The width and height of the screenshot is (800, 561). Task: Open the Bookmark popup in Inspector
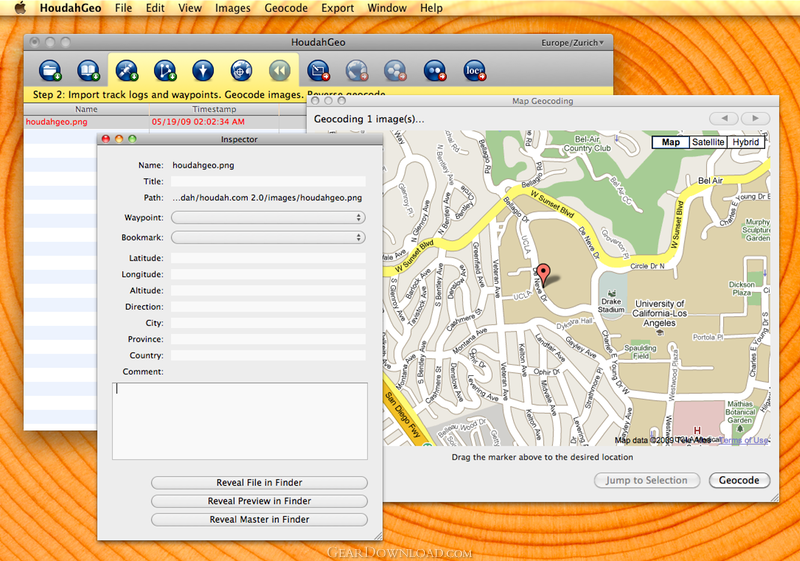pos(268,238)
